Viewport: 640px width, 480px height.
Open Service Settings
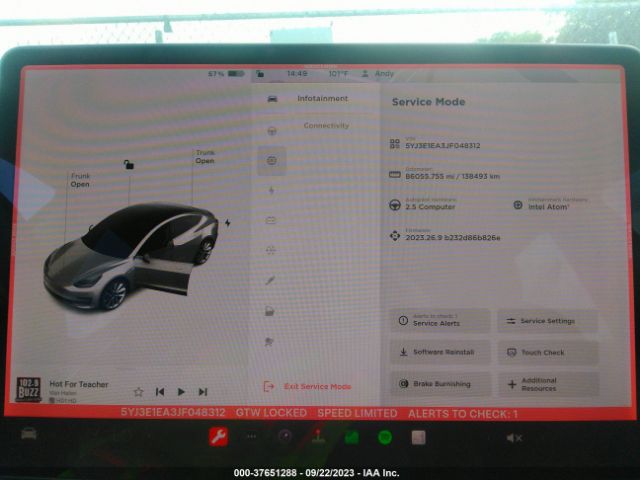click(548, 321)
